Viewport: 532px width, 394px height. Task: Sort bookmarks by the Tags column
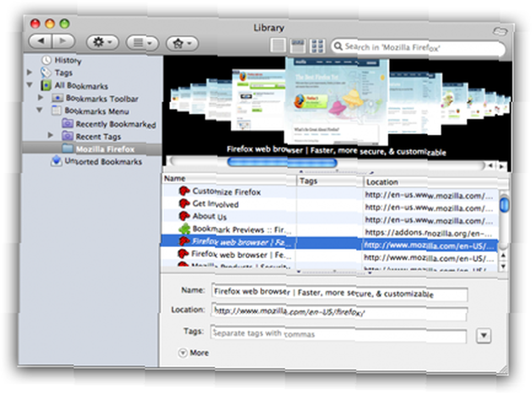coord(330,181)
